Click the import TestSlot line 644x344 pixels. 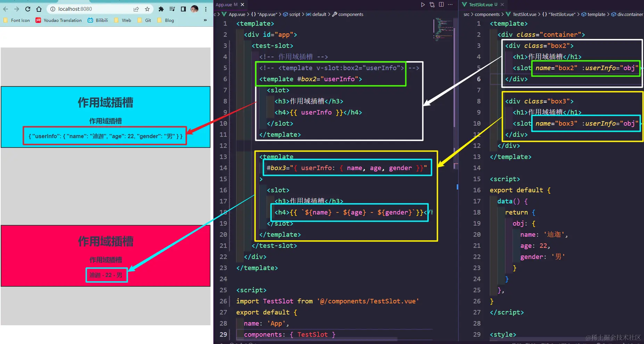click(x=328, y=301)
